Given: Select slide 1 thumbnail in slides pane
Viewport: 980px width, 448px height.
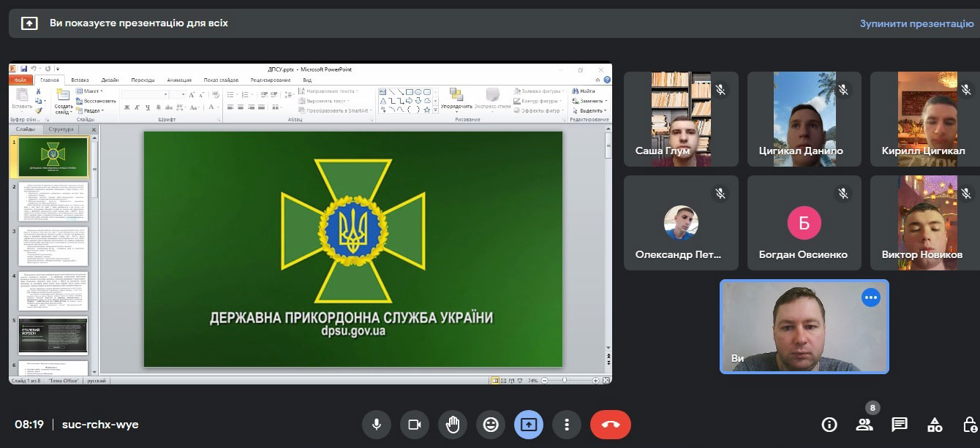Looking at the screenshot, I should (x=53, y=157).
